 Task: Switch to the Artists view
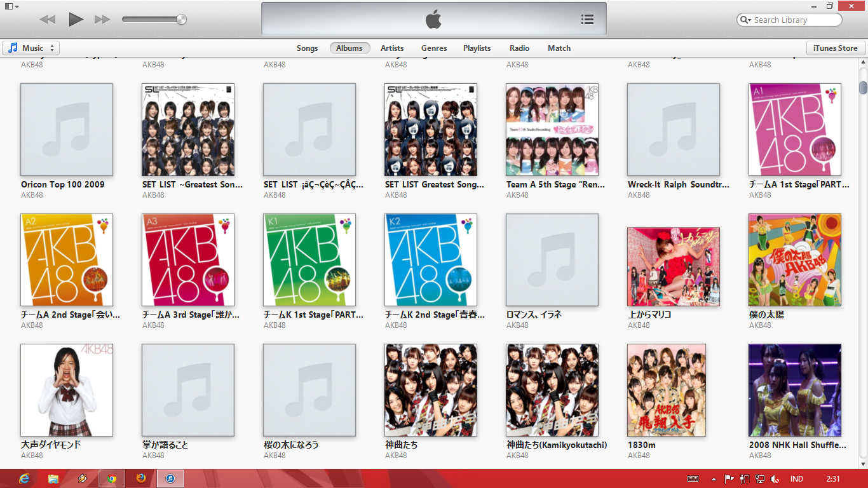coord(392,48)
